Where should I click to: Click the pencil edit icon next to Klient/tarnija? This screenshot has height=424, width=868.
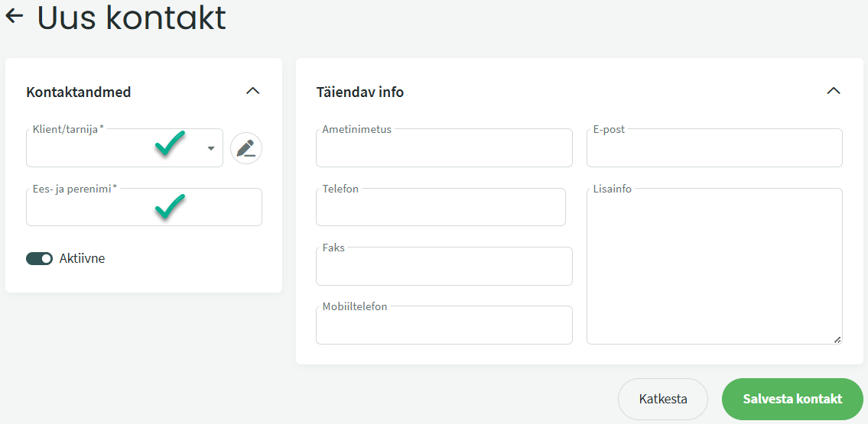(245, 148)
